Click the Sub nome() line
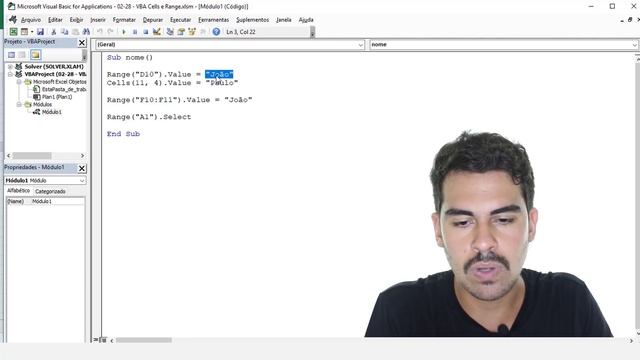This screenshot has width=640, height=360. point(130,58)
